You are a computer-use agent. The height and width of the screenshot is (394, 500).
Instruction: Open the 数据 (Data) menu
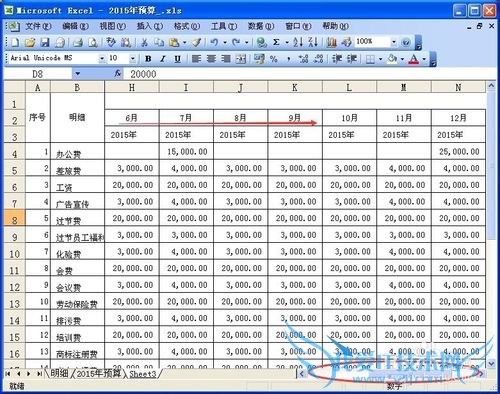point(261,26)
